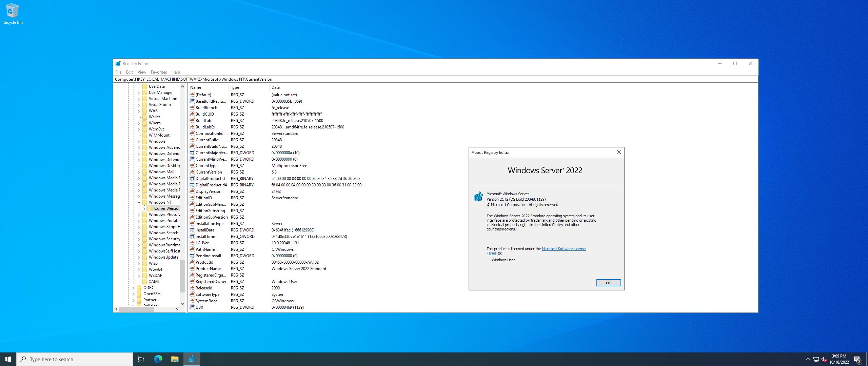This screenshot has width=868, height=366.
Task: Expand the Partner tree node
Action: tap(133, 300)
